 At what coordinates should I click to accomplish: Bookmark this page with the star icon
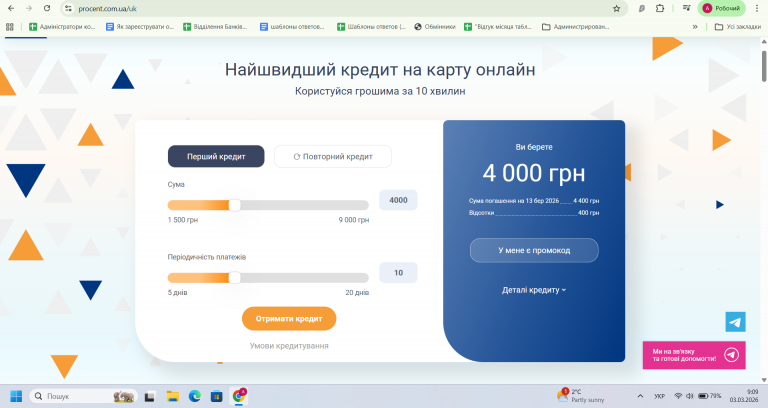pos(617,8)
